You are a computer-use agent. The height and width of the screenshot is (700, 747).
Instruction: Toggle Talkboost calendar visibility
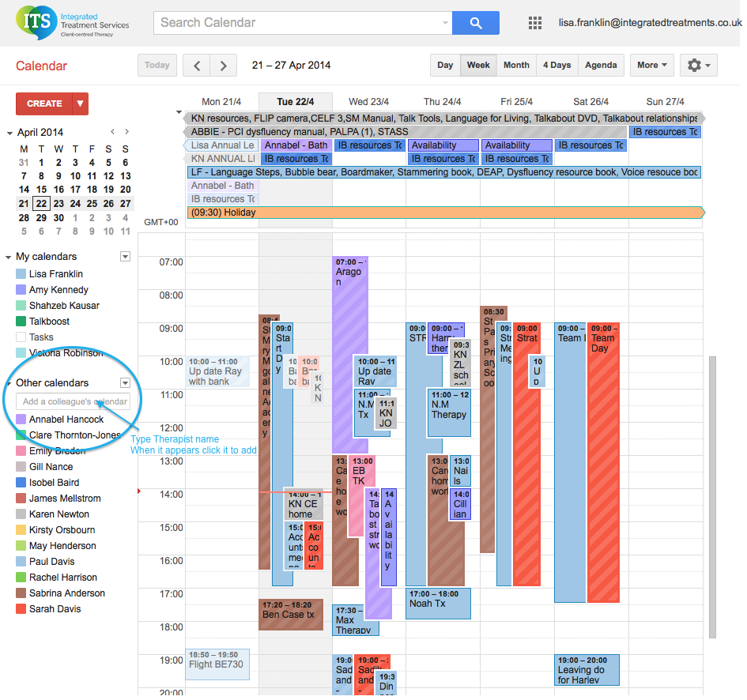21,322
